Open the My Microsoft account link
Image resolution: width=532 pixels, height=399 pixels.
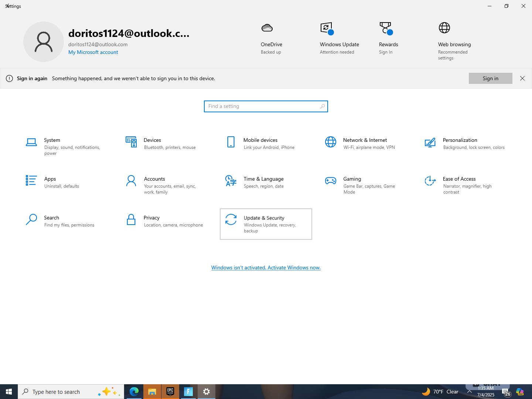click(x=93, y=52)
